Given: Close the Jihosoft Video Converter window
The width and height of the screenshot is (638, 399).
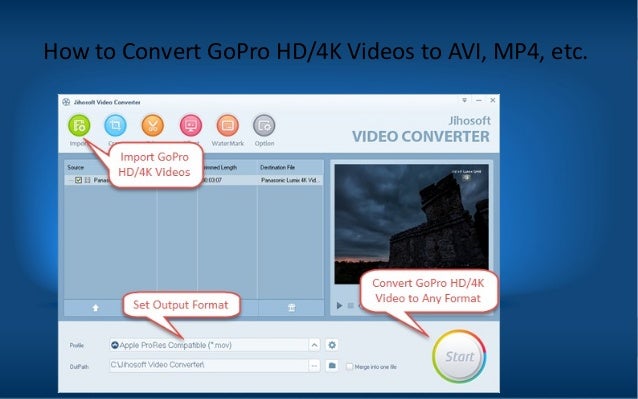Looking at the screenshot, I should point(493,100).
